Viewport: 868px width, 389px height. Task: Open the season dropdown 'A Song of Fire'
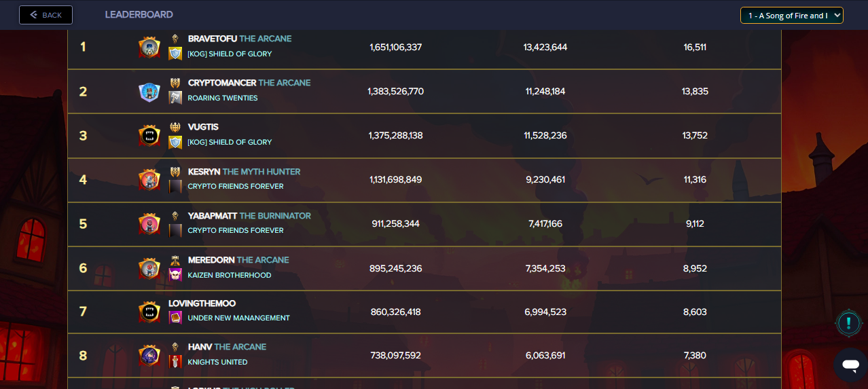[792, 15]
